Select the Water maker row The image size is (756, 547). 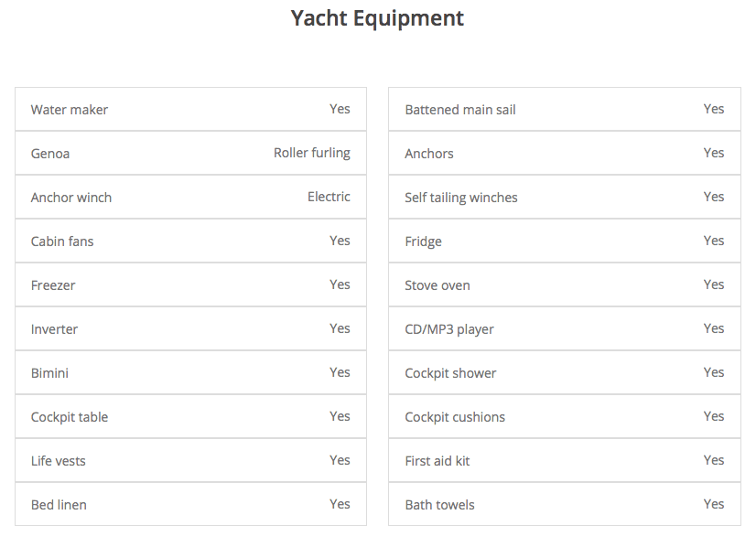70,110
